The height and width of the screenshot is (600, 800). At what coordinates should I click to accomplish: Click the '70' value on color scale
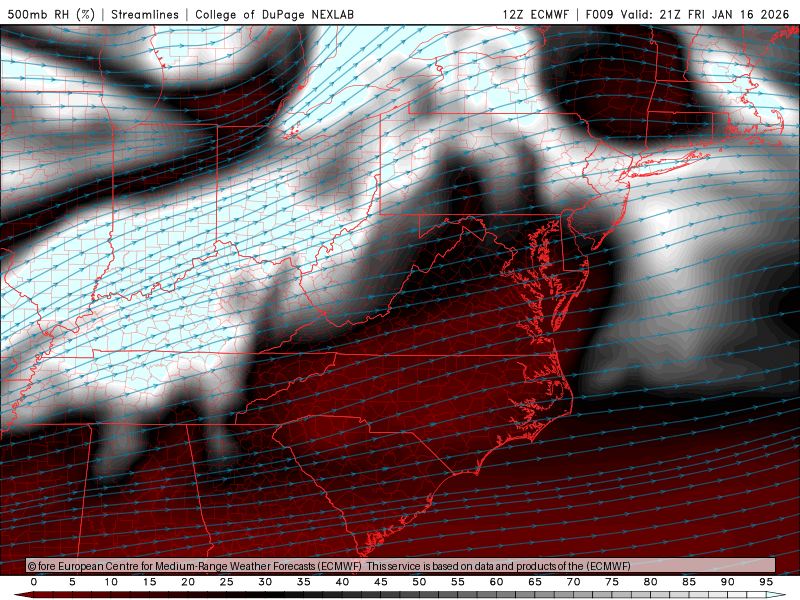coord(573,582)
